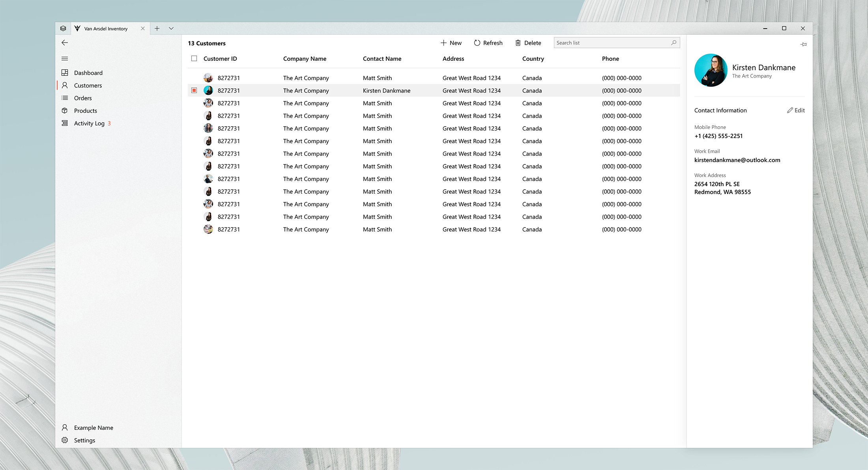The image size is (868, 470).
Task: Sort by Address column header
Action: [453, 58]
